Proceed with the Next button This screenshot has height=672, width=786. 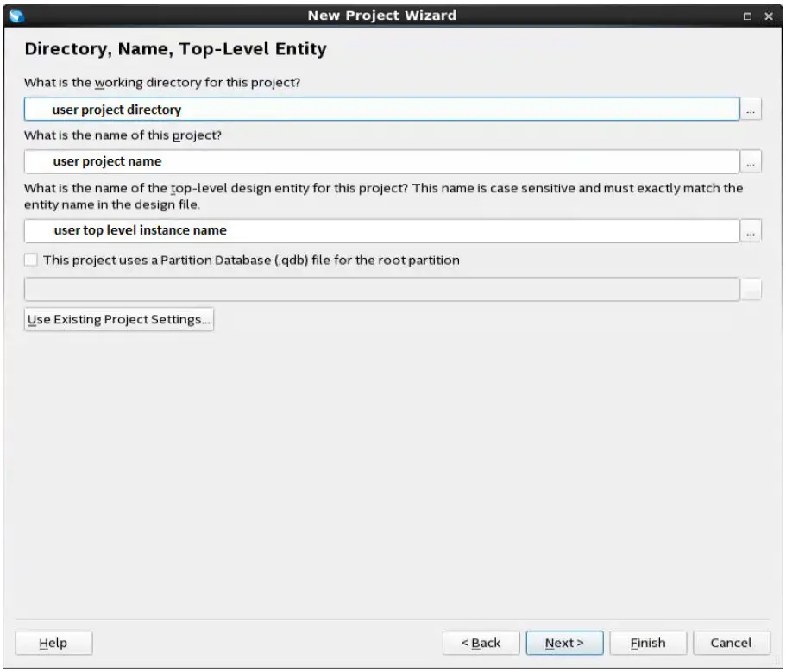[564, 643]
